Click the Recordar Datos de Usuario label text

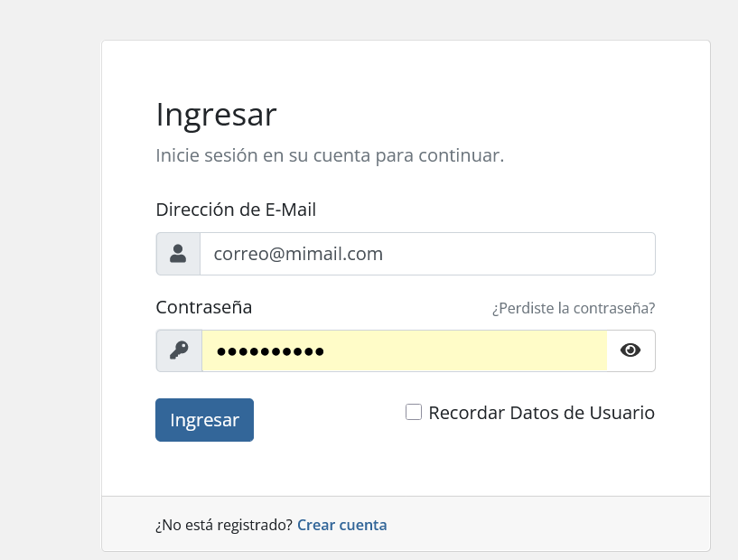(541, 413)
